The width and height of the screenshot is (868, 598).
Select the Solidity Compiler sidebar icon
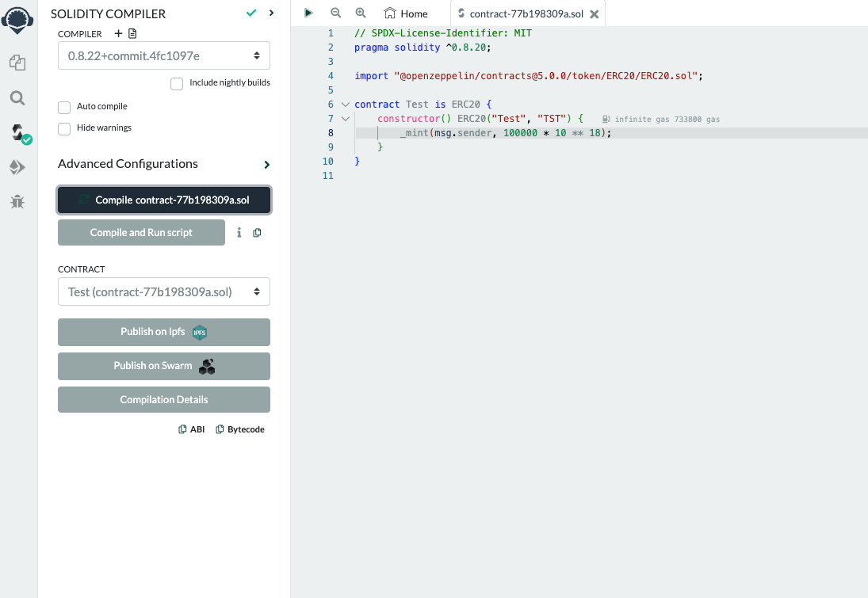click(x=17, y=132)
